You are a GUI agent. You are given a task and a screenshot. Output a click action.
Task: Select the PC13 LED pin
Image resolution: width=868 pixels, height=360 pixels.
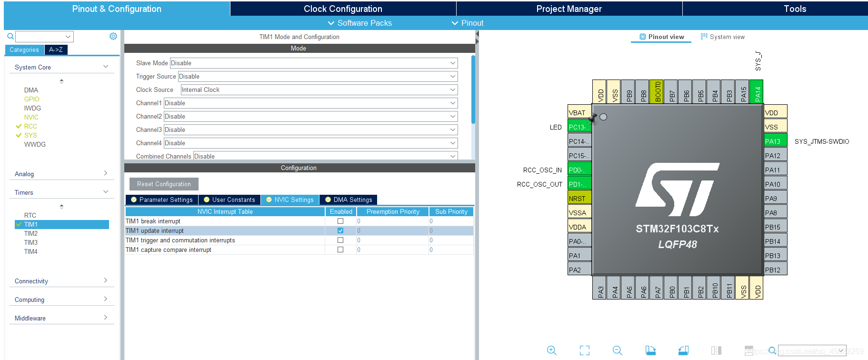[x=579, y=127]
